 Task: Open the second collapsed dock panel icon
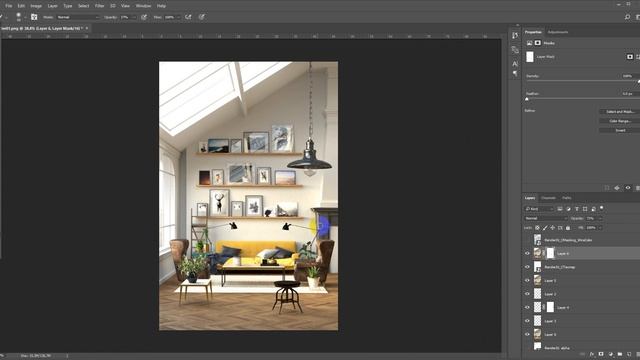(515, 50)
